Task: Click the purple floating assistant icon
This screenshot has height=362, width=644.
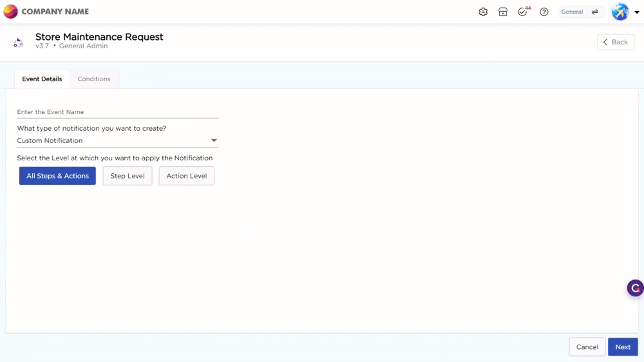Action: click(x=635, y=288)
